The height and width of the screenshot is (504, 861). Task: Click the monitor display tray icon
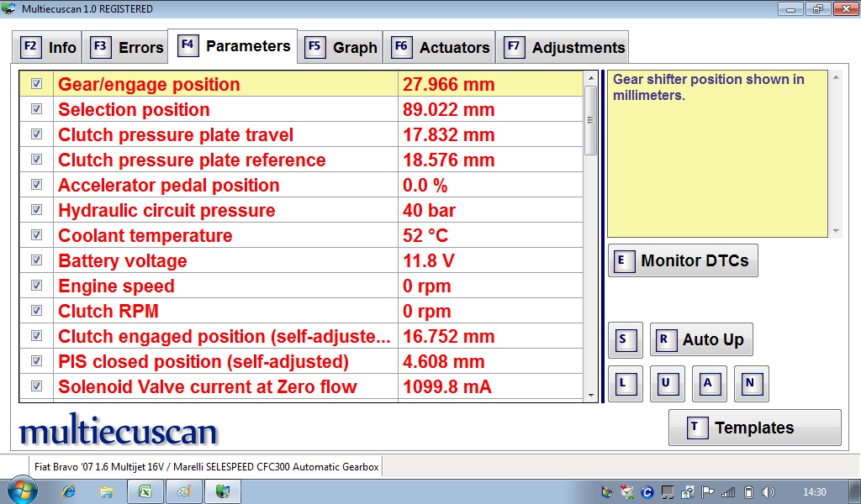(x=667, y=492)
